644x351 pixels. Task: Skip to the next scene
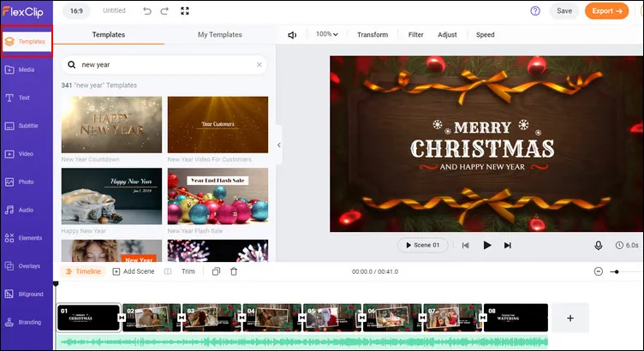click(x=508, y=246)
